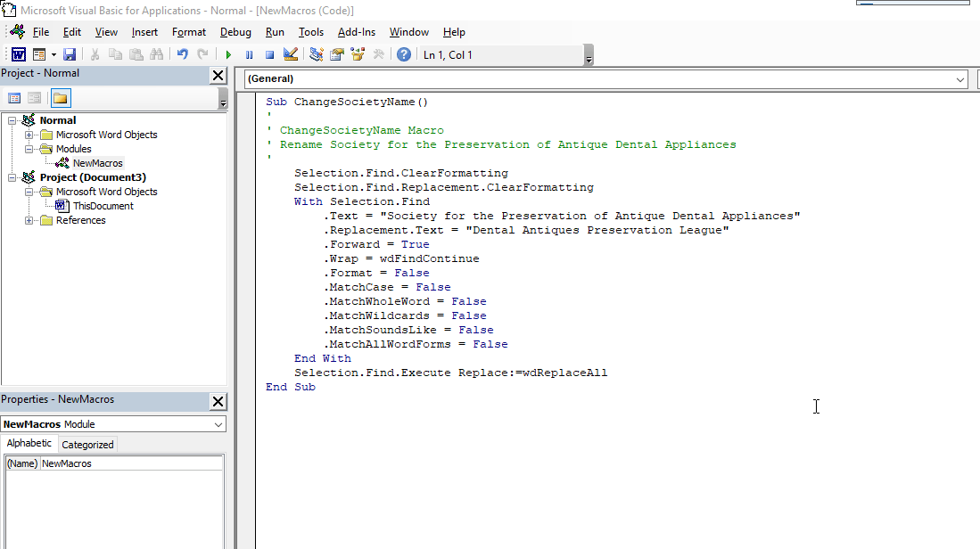Image resolution: width=980 pixels, height=549 pixels.
Task: Run the ChangeSocietyName macro with Run Sub button
Action: (229, 53)
